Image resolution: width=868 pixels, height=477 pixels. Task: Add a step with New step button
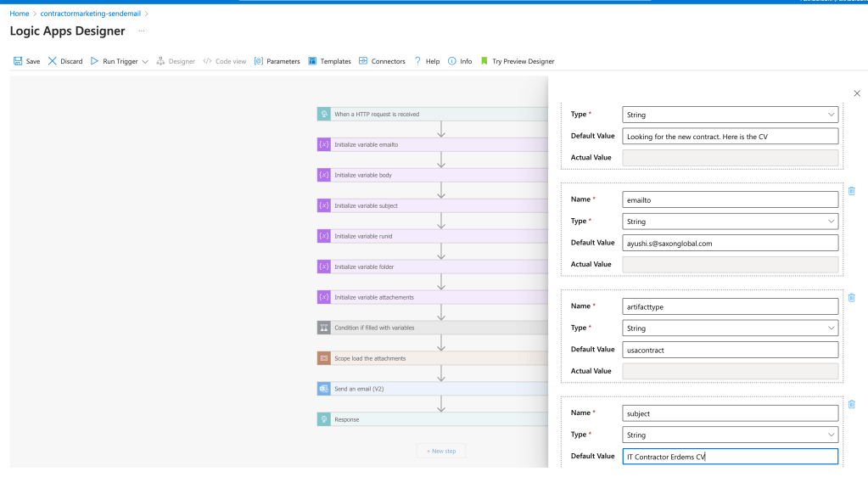pyautogui.click(x=441, y=451)
